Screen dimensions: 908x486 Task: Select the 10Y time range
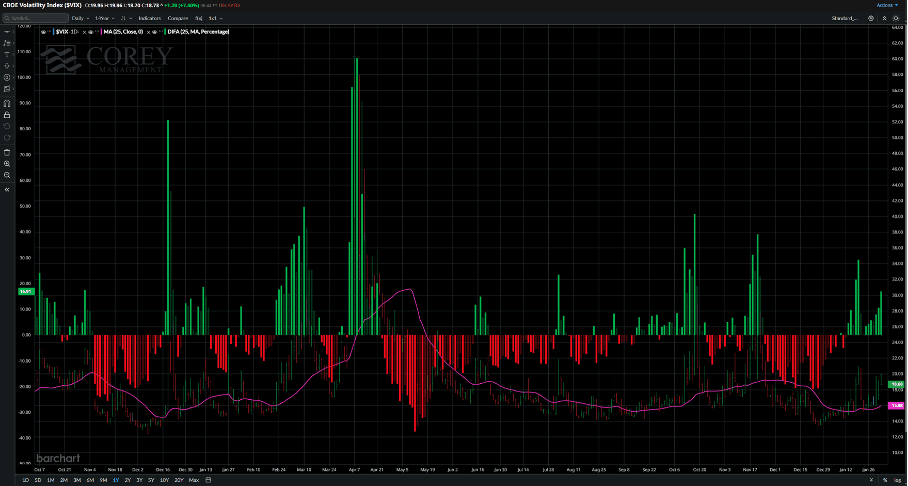pyautogui.click(x=164, y=480)
